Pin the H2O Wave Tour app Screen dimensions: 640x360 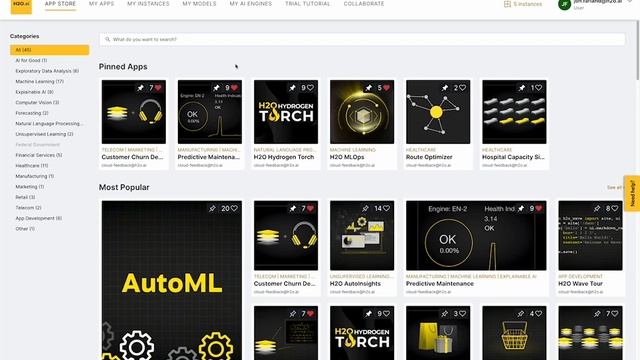(x=597, y=209)
